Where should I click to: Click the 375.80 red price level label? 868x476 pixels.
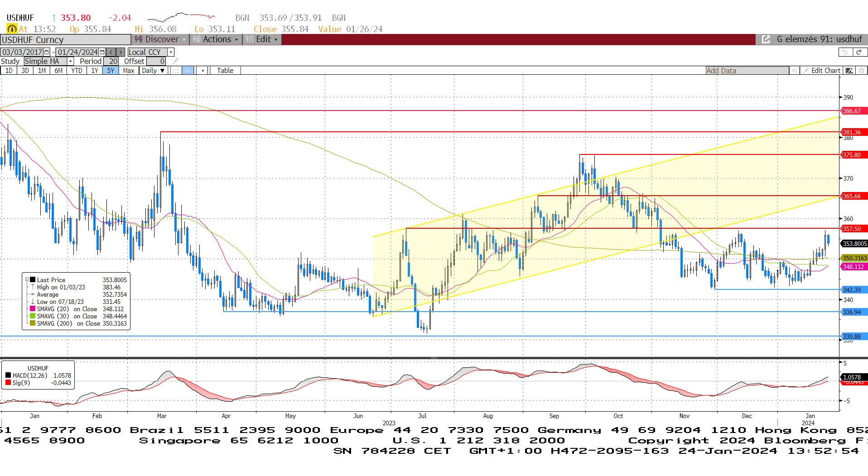point(854,155)
